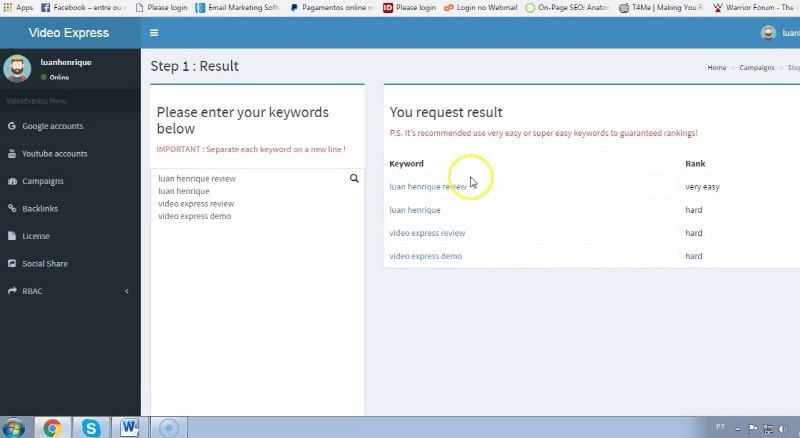
Task: Click 'hard' rank for luan henrique row
Action: 693,210
